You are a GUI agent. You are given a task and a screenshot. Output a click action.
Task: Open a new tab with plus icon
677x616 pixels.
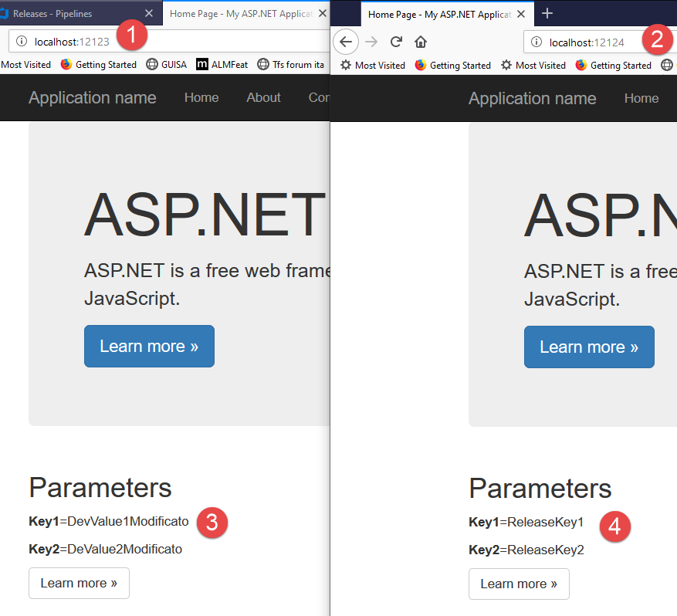click(x=547, y=14)
